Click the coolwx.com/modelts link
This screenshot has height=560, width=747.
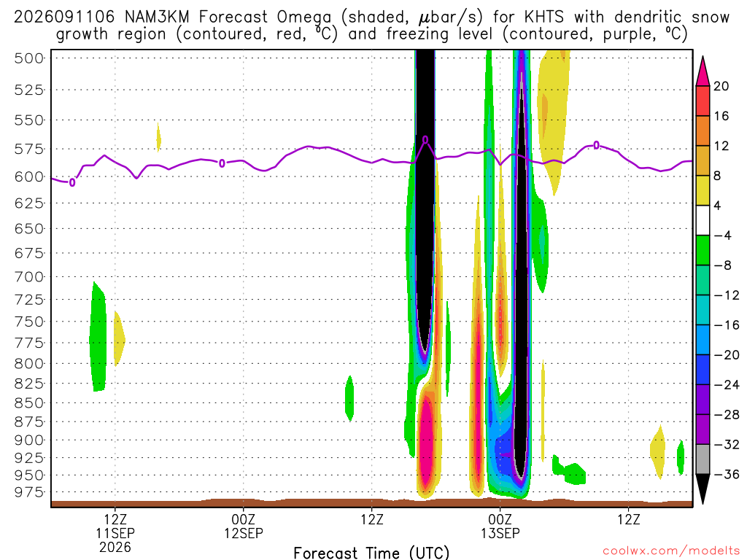tap(671, 551)
